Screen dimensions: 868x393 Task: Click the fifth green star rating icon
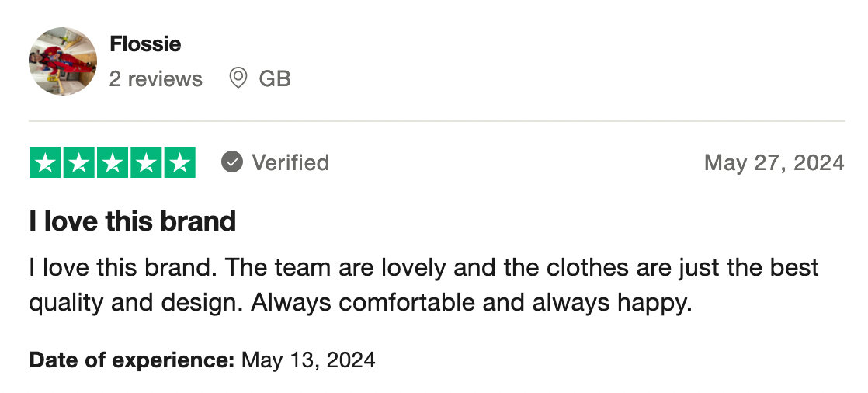click(179, 162)
